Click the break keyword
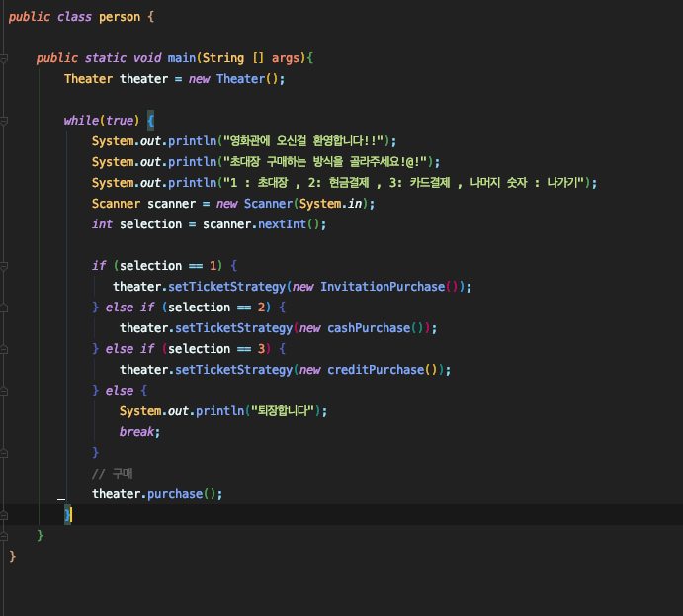 coord(136,432)
